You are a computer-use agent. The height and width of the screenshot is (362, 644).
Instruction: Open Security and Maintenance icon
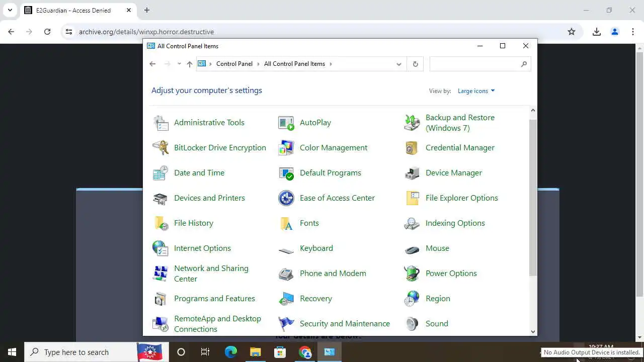[286, 324]
